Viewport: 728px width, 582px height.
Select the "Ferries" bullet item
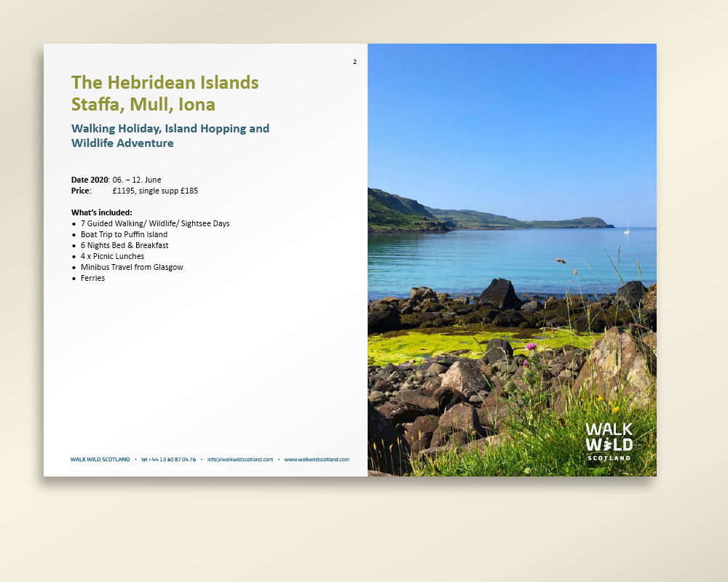click(92, 278)
